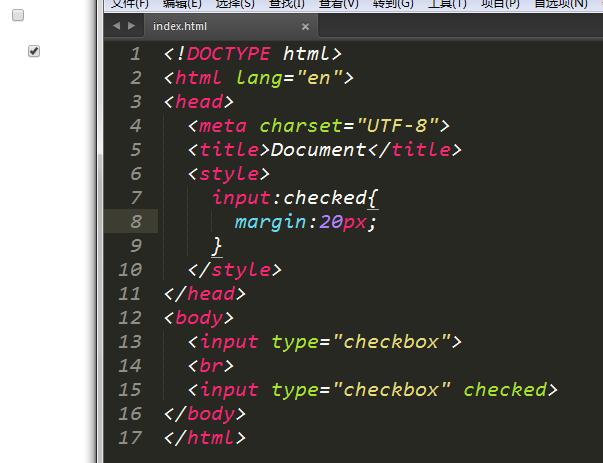Place cursor on line 13 "checkbox" value
This screenshot has height=463, width=603.
coord(391,341)
